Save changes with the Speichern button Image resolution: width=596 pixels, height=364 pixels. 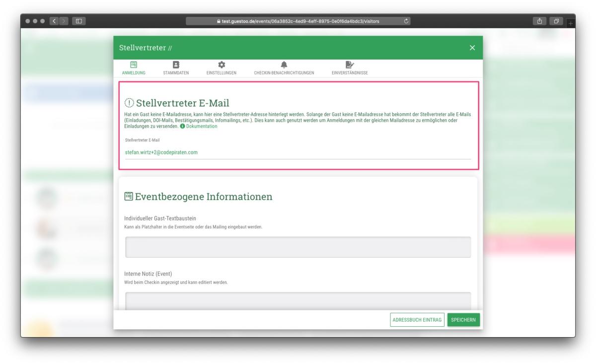tap(463, 320)
